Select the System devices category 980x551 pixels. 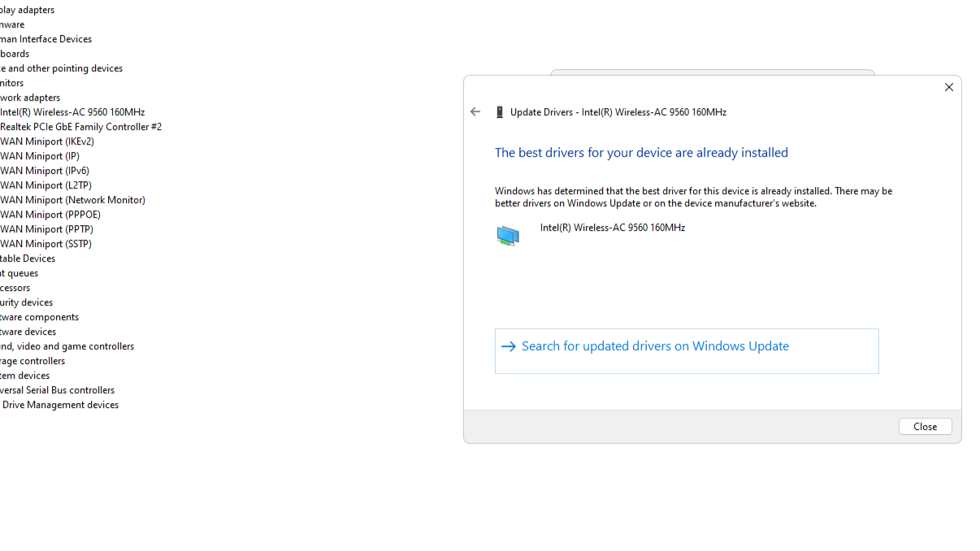click(x=24, y=375)
